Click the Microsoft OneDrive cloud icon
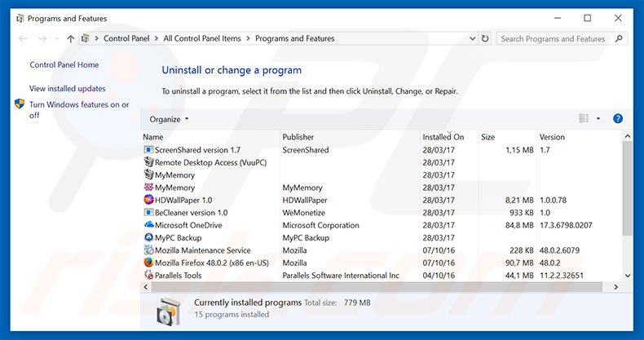Image resolution: width=644 pixels, height=340 pixels. [x=148, y=225]
